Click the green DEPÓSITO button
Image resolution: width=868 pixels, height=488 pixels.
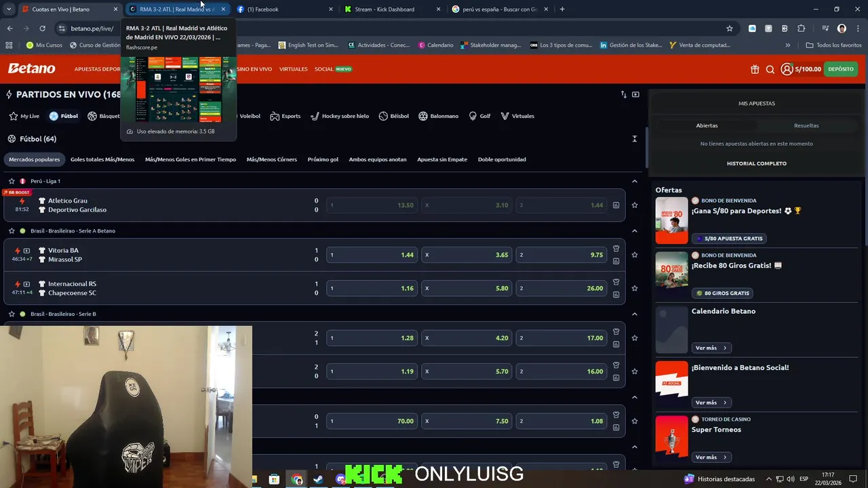[841, 69]
